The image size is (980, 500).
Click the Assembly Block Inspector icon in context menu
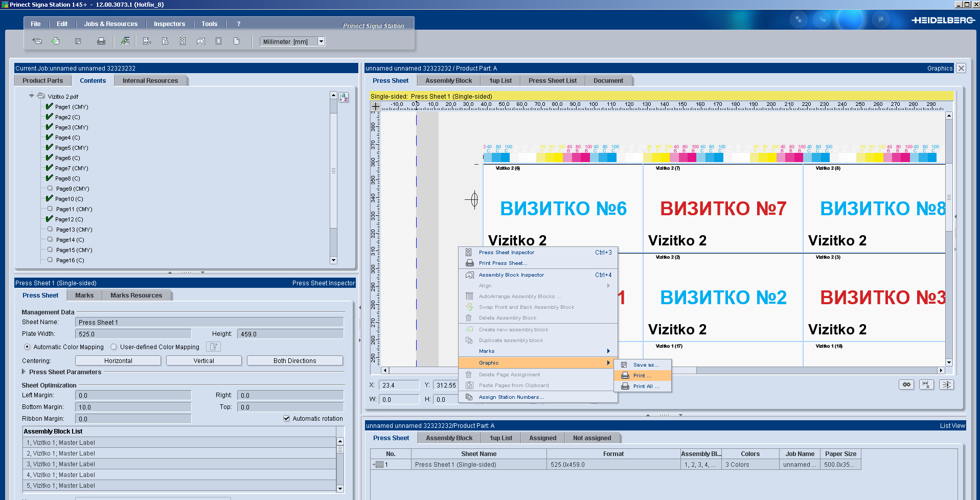pos(469,275)
